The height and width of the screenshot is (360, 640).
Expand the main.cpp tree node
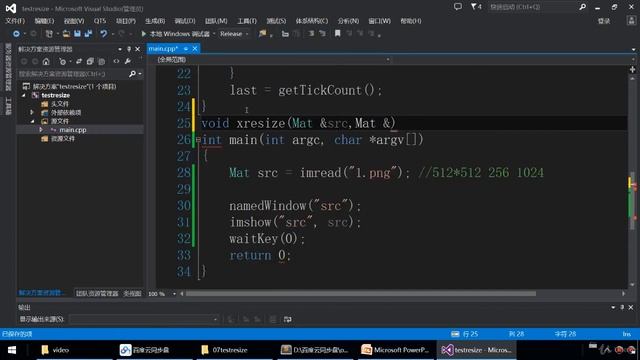pyautogui.click(x=40, y=130)
